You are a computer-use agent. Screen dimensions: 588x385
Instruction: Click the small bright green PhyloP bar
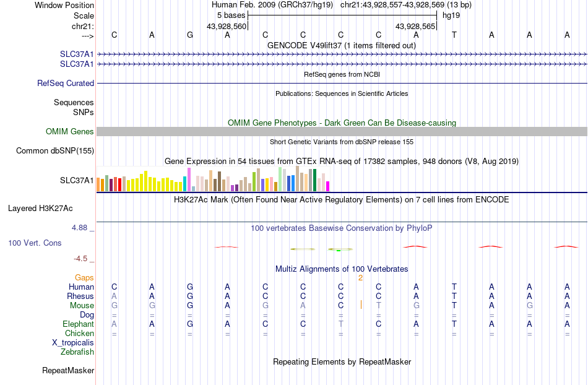point(338,251)
